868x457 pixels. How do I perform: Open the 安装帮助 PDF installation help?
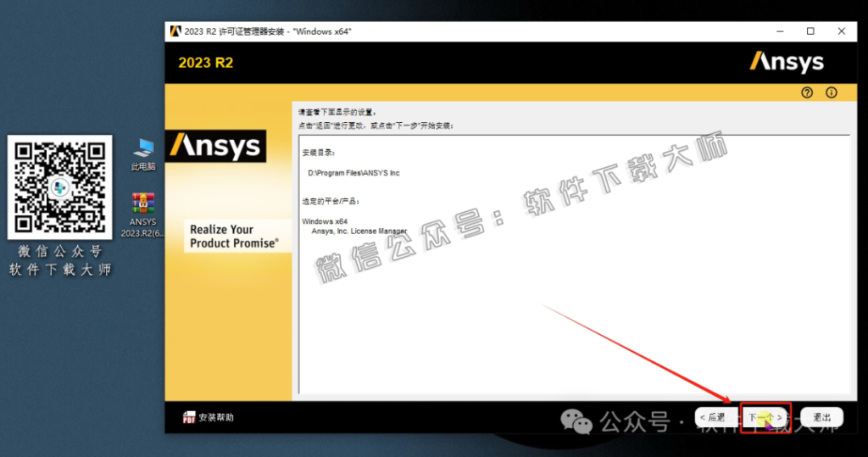209,417
